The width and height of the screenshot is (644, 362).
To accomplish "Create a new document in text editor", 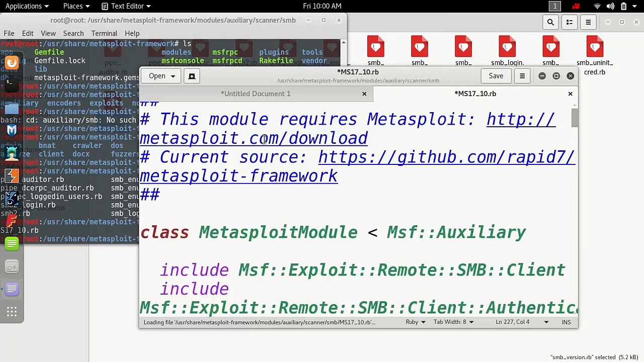I will point(192,76).
